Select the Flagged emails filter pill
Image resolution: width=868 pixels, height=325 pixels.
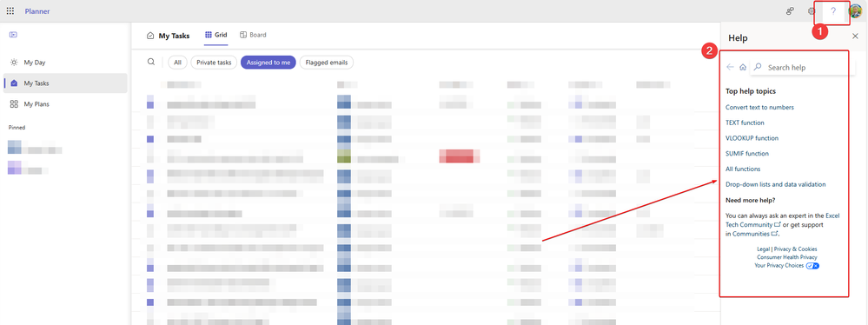point(327,63)
